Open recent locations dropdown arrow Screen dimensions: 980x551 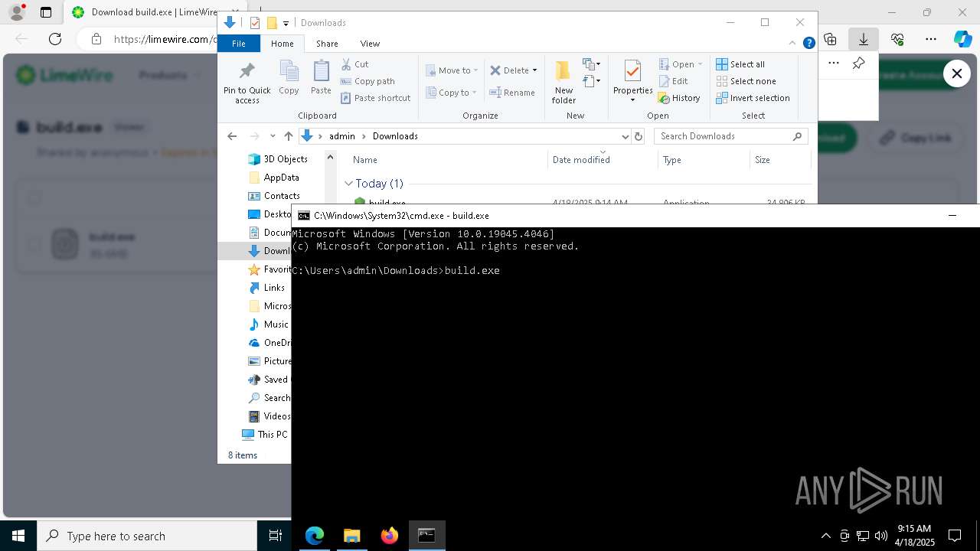coord(273,136)
